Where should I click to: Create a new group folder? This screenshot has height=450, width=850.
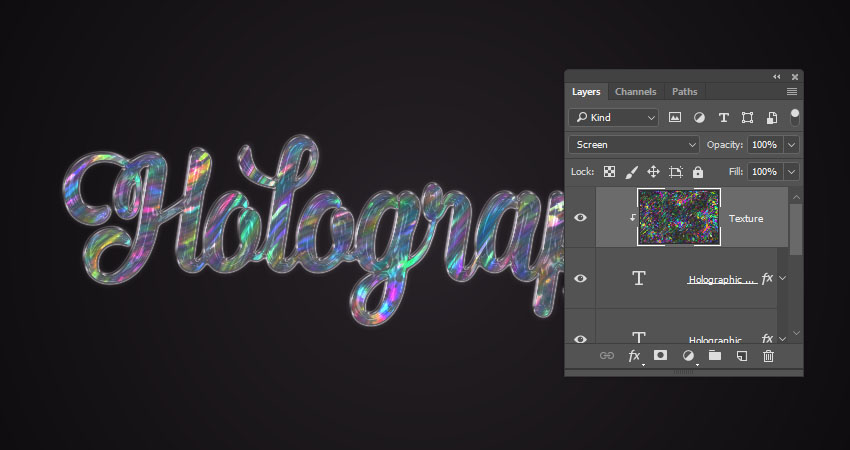tap(715, 356)
